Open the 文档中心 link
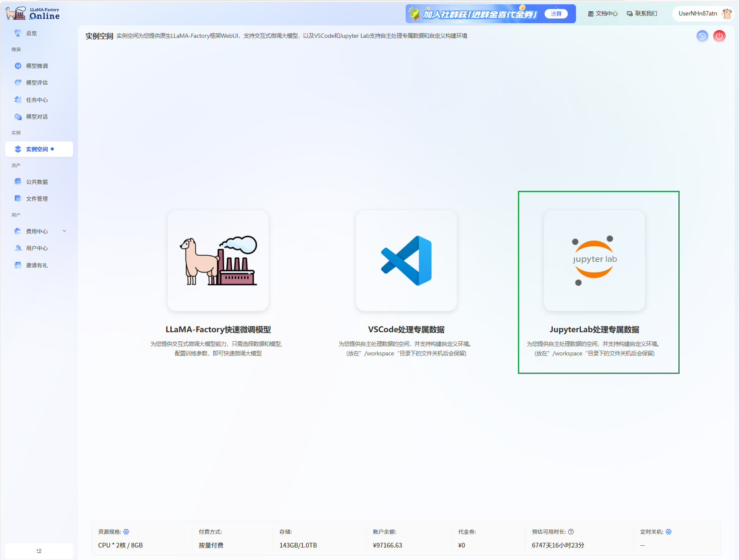The height and width of the screenshot is (560, 739). pos(603,14)
